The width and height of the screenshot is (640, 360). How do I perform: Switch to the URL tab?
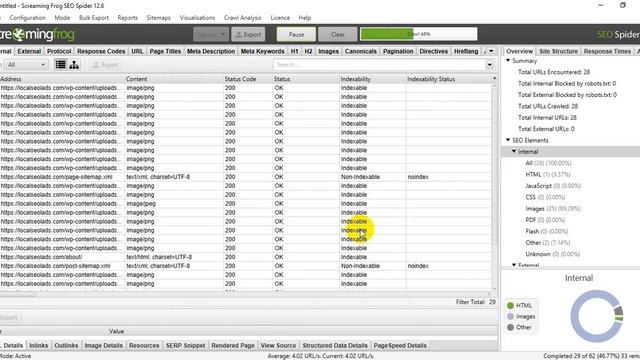click(x=137, y=51)
